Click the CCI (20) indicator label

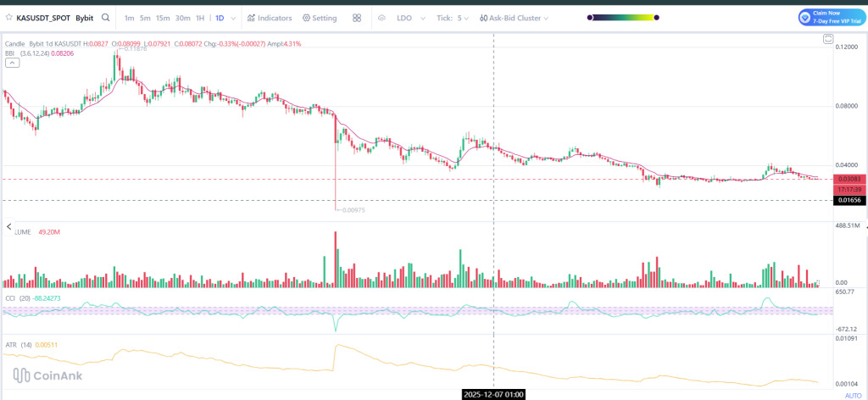coord(15,298)
